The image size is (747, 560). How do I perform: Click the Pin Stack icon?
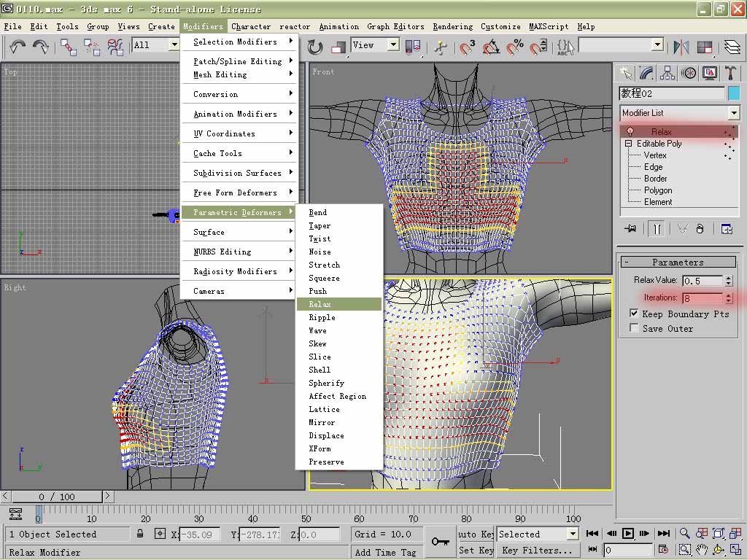(x=630, y=229)
